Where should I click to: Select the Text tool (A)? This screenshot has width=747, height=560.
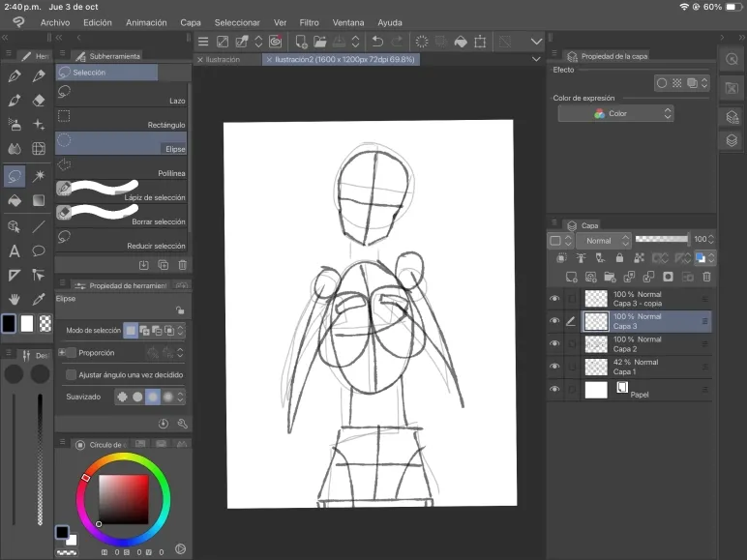tap(15, 251)
